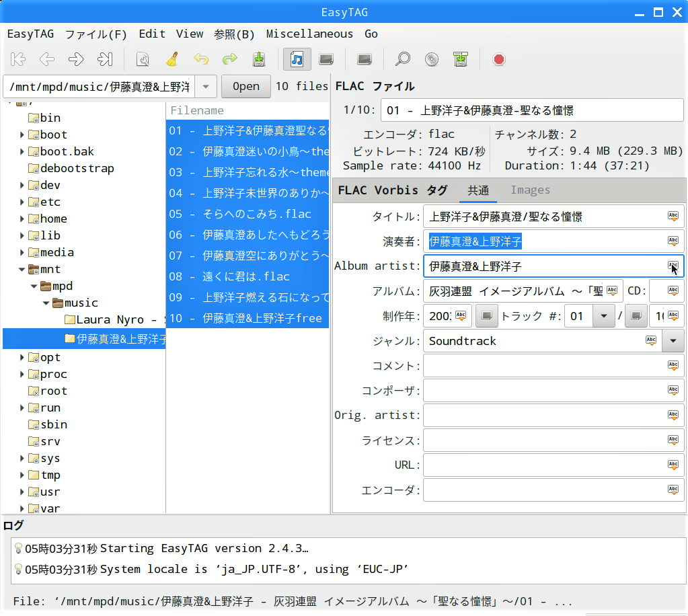The height and width of the screenshot is (616, 688).
Task: Open the ジャンル genre dropdown
Action: pos(673,341)
